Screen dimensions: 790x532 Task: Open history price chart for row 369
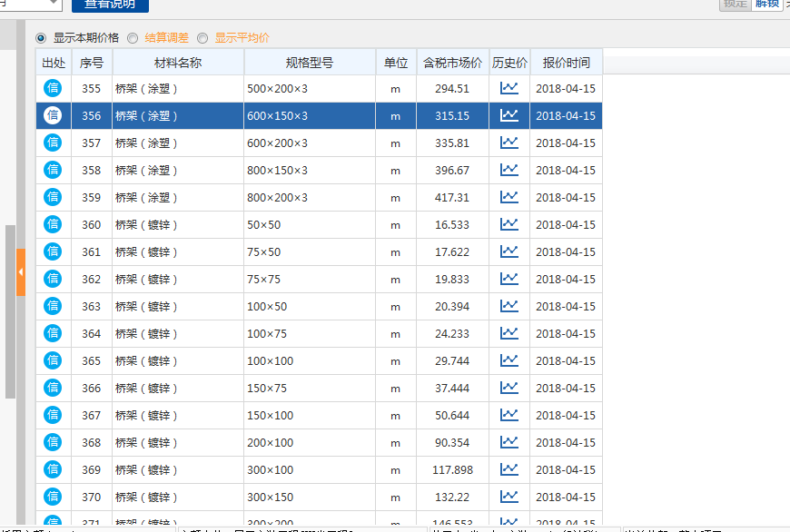509,469
